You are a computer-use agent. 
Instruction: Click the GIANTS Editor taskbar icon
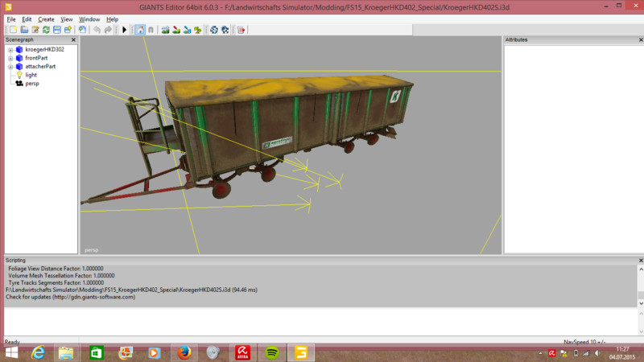(x=301, y=352)
